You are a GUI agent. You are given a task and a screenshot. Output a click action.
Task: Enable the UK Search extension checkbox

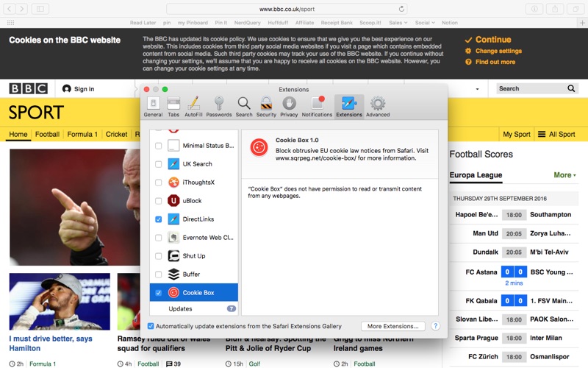[x=158, y=163]
